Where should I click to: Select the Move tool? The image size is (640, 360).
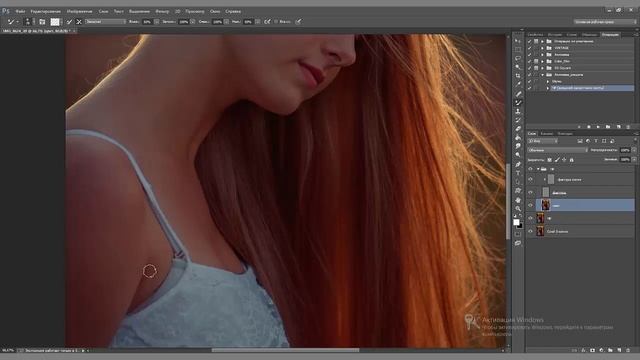click(x=518, y=41)
